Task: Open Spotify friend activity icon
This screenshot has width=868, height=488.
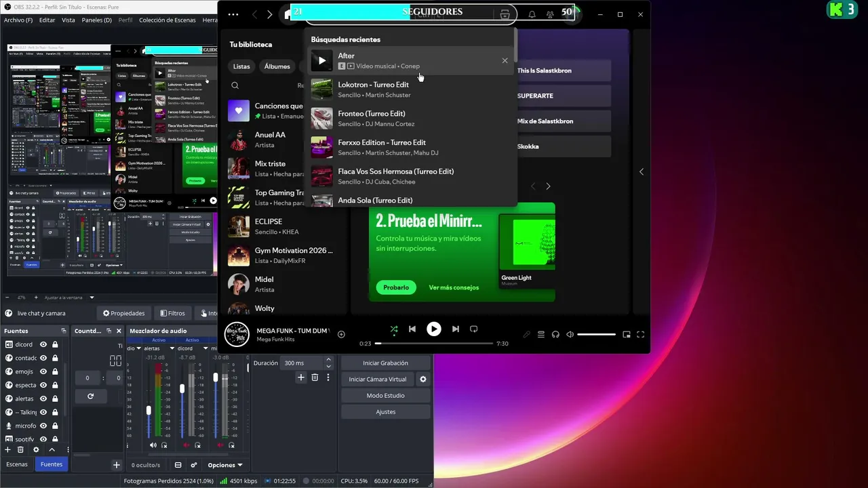Action: [x=549, y=14]
